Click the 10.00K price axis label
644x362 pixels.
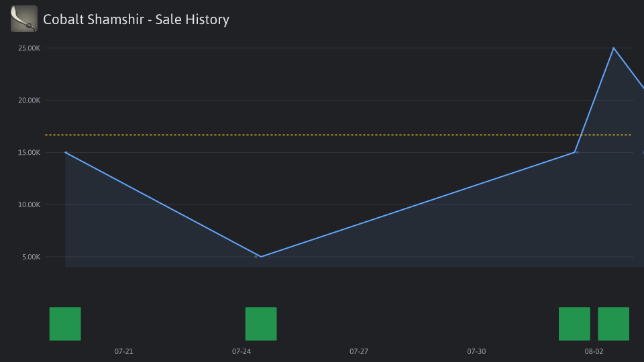pos(29,204)
